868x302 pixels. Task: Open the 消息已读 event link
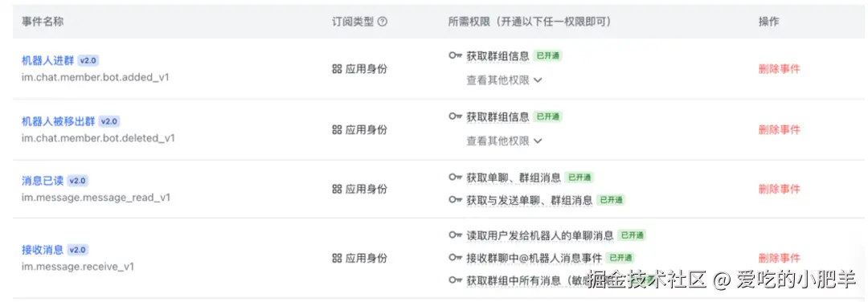pyautogui.click(x=43, y=180)
